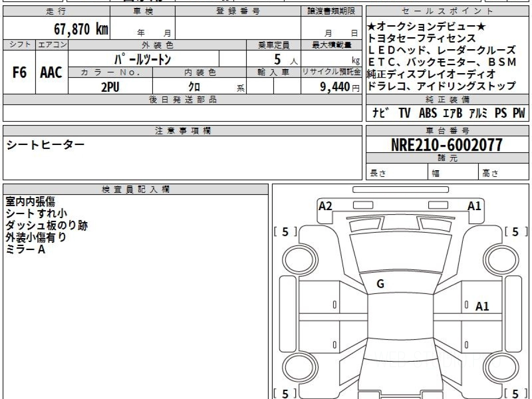The image size is (532, 399).
Task: Select the mileage value 67,870 km
Action: coord(81,29)
